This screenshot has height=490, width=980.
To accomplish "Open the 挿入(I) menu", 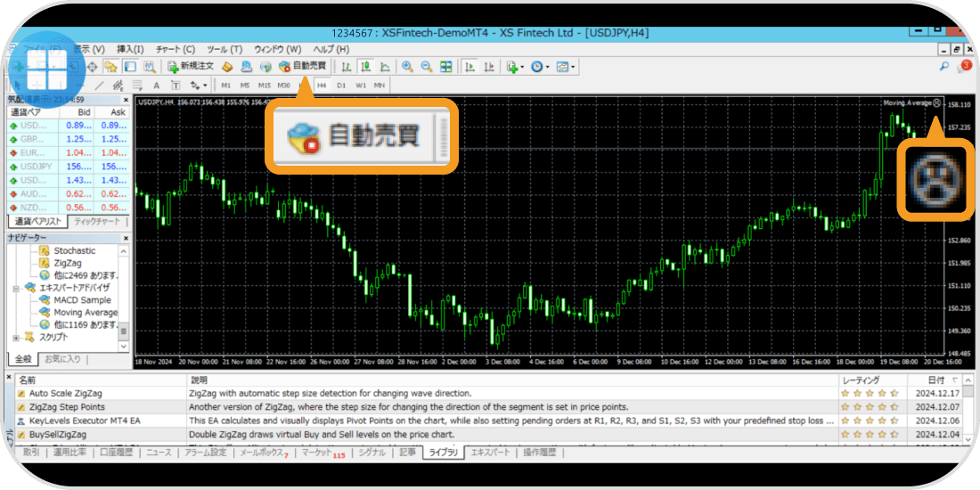I will click(x=130, y=49).
